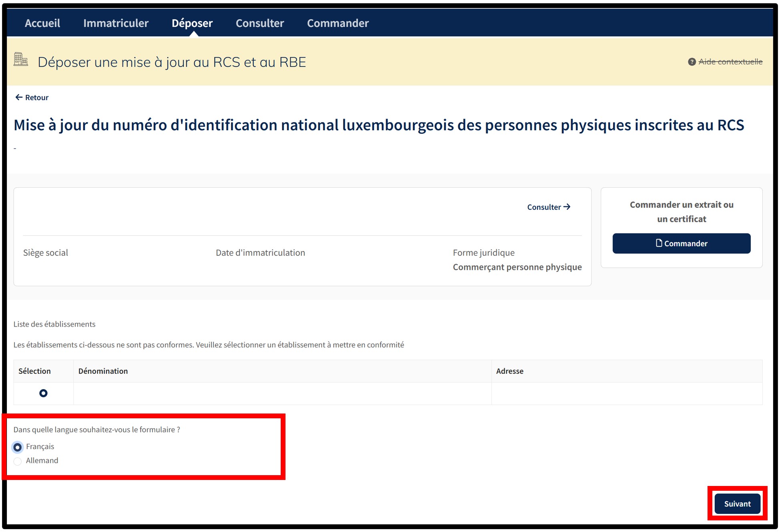Click the Adresse column header
This screenshot has width=780, height=532.
tap(509, 371)
